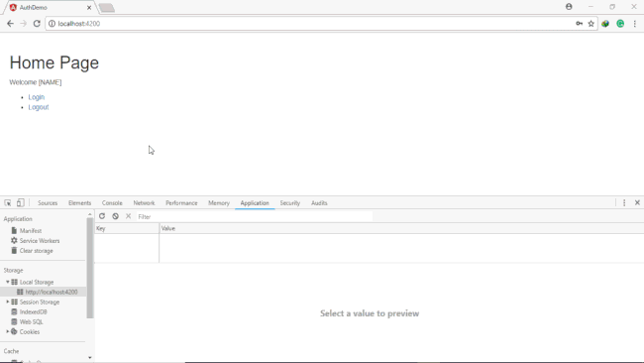The height and width of the screenshot is (363, 644).
Task: Select the Application tab
Action: pos(255,203)
